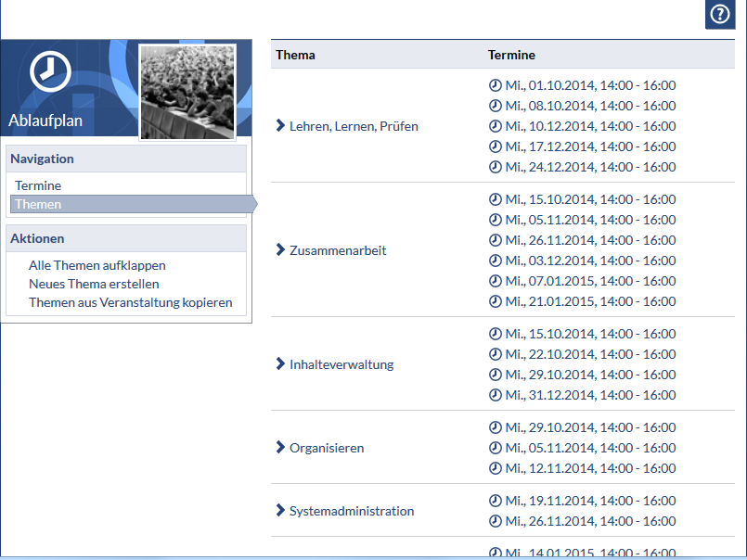Open the help question mark icon
This screenshot has height=560, width=747.
tap(720, 15)
